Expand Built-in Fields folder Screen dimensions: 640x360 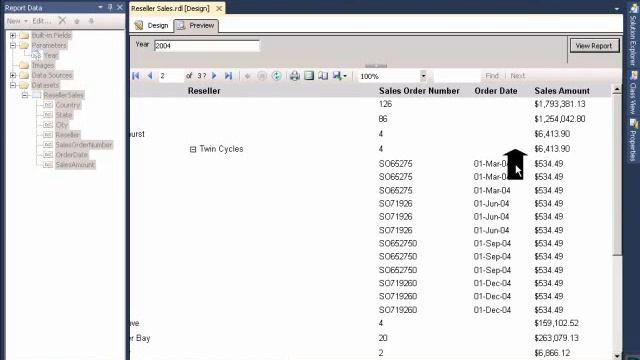(13, 36)
